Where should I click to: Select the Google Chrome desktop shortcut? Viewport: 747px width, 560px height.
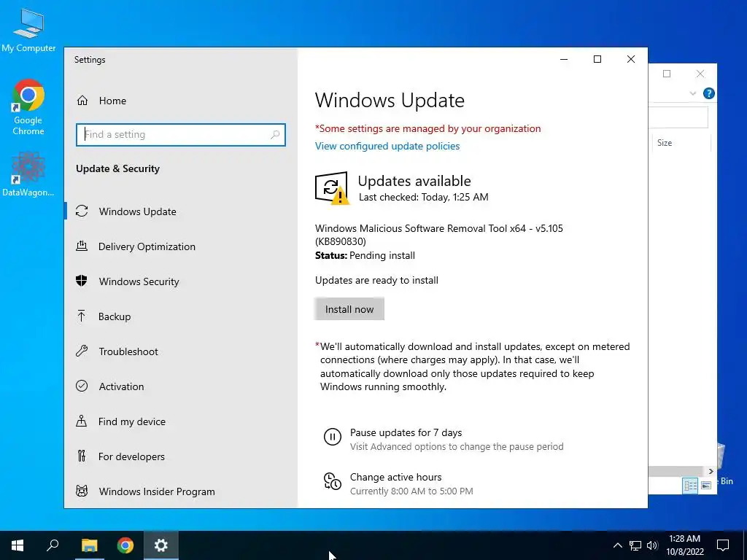point(28,107)
